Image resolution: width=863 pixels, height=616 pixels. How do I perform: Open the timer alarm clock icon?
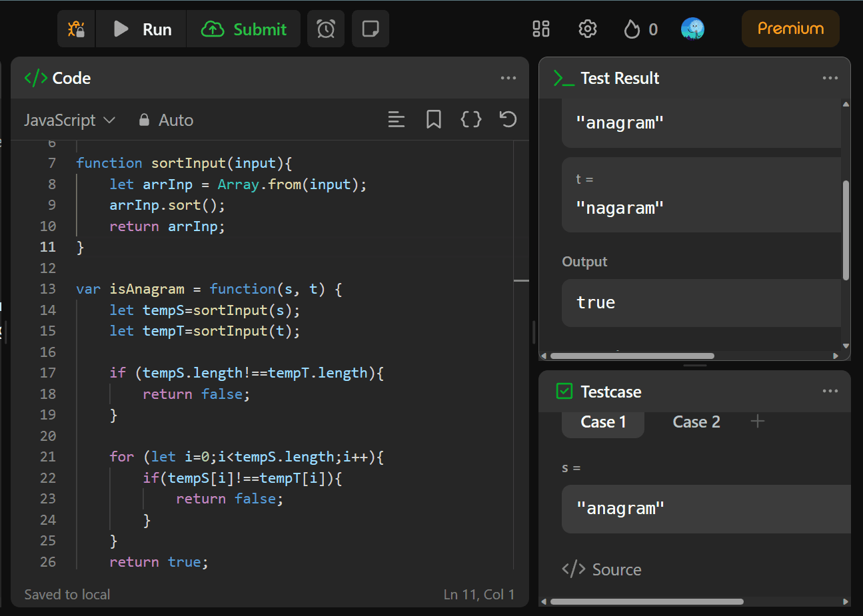[x=326, y=29]
